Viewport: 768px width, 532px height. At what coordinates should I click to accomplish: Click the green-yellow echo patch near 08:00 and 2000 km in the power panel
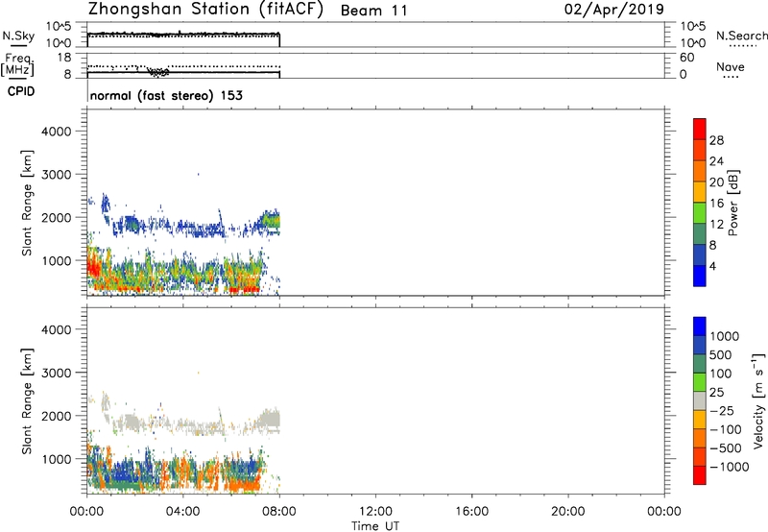[x=271, y=222]
